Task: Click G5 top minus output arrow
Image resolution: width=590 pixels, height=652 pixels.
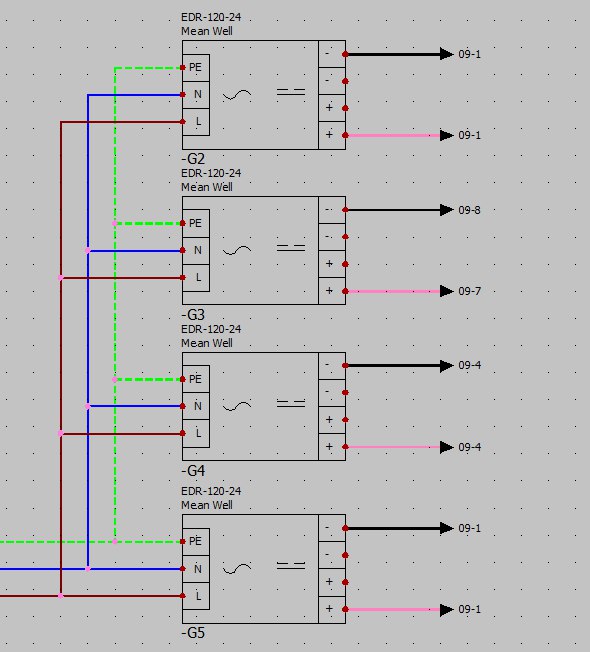Action: point(447,528)
